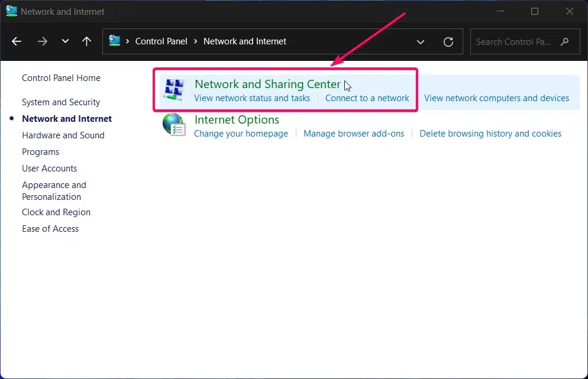Select Network and Internet in sidebar
Viewport: 588px width, 379px height.
coord(67,119)
